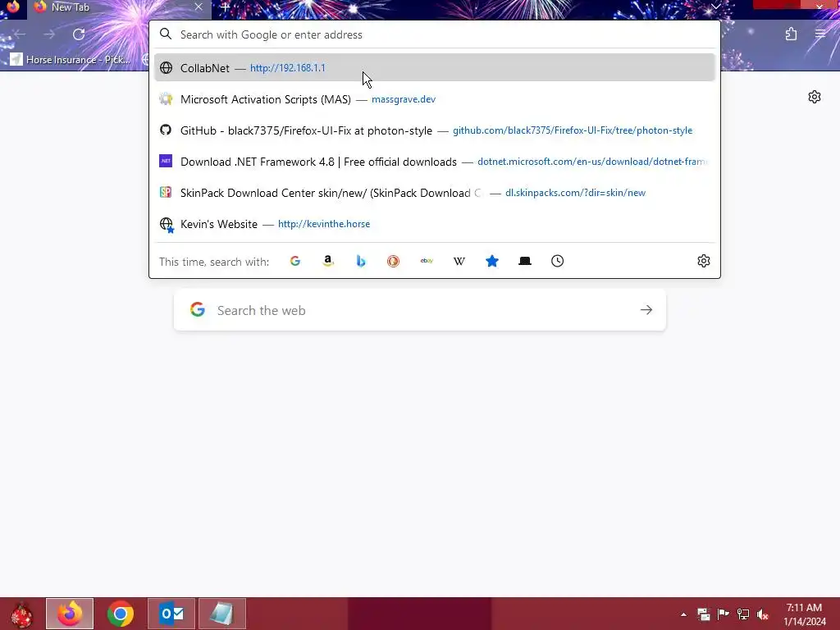The height and width of the screenshot is (630, 840).
Task: Open Firefox Extensions puzzle icon
Action: (792, 34)
